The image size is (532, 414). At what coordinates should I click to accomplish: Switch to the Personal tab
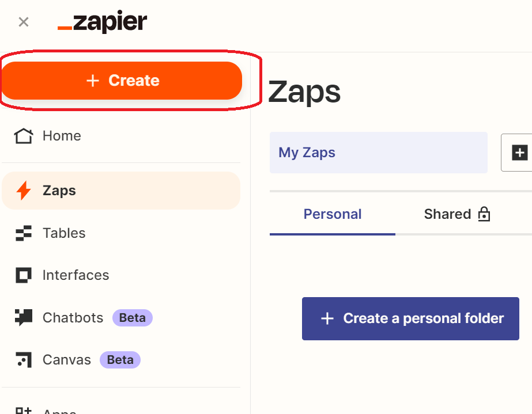pyautogui.click(x=333, y=215)
